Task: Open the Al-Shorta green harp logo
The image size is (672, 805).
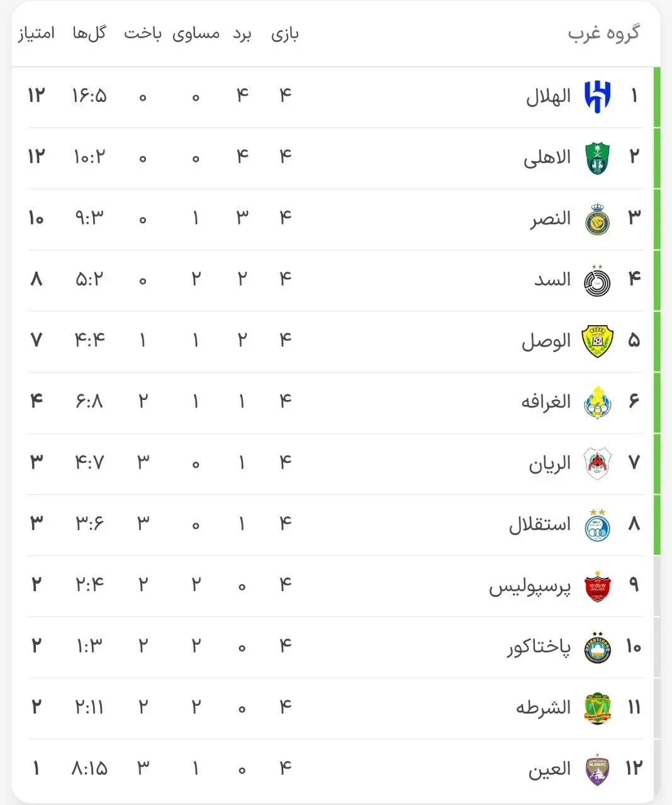Action: pos(596,708)
